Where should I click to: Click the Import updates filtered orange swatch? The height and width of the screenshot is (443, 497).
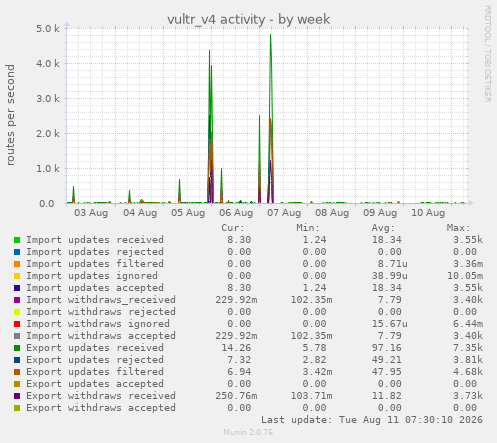point(17,264)
